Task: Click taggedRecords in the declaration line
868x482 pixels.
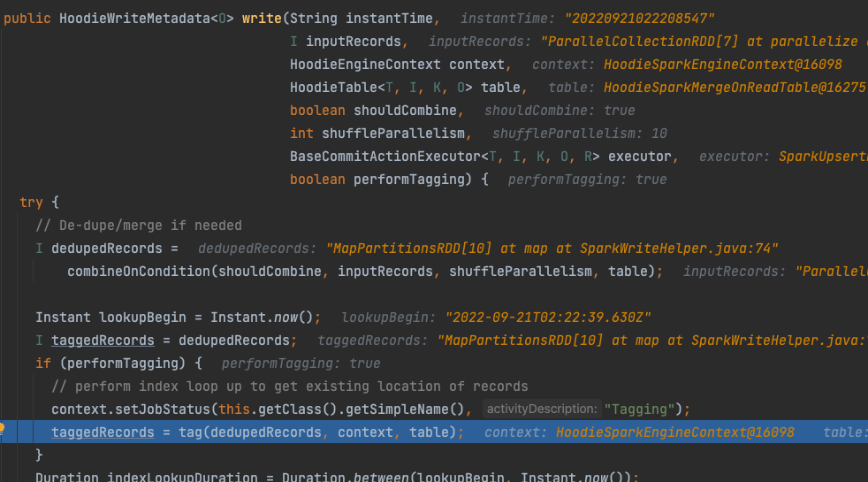Action: [x=103, y=340]
